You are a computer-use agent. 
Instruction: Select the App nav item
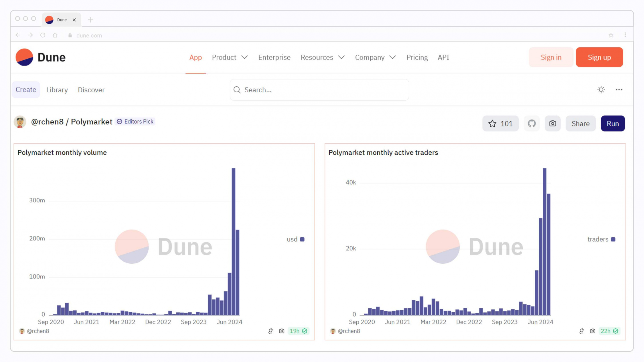point(195,57)
